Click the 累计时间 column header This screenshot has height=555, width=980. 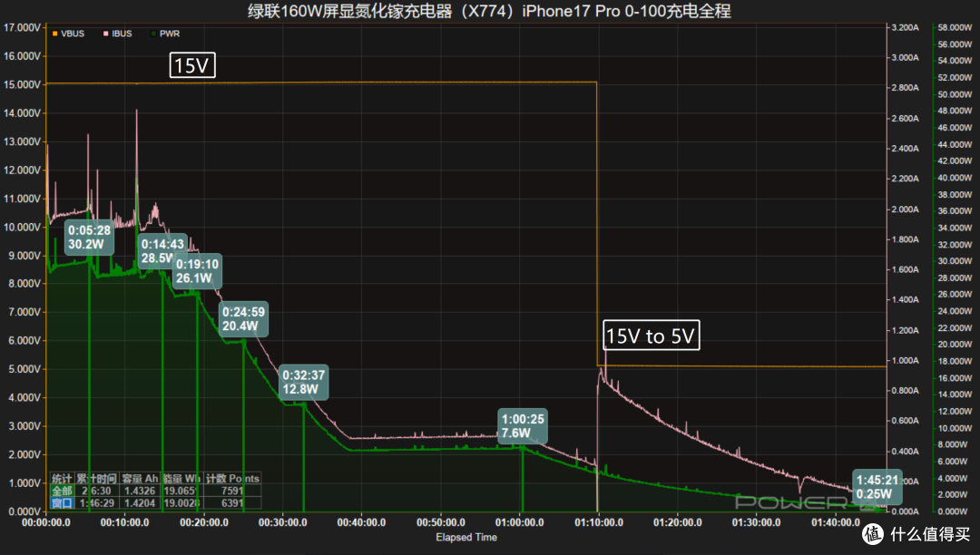click(x=96, y=479)
